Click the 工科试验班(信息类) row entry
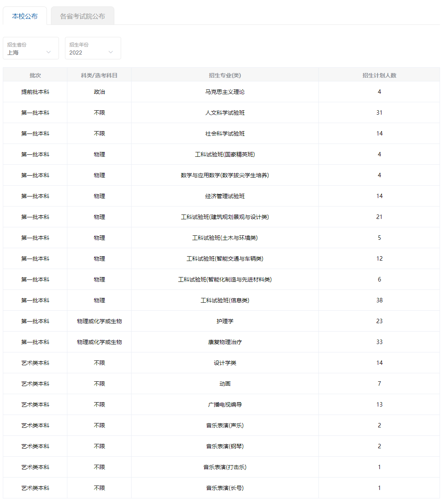This screenshot has width=442, height=504. pos(225,300)
